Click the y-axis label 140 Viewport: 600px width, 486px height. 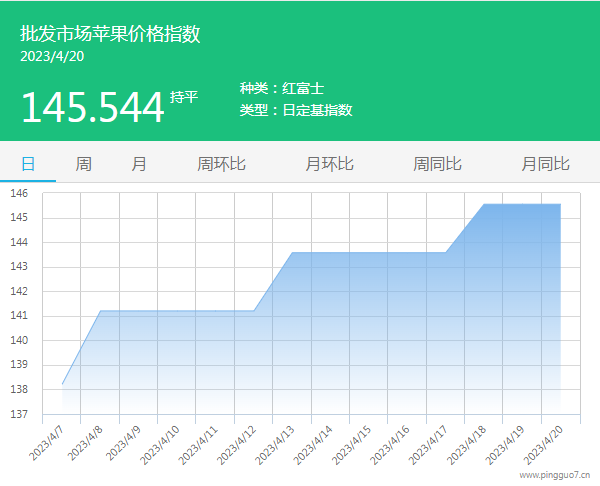click(19, 340)
